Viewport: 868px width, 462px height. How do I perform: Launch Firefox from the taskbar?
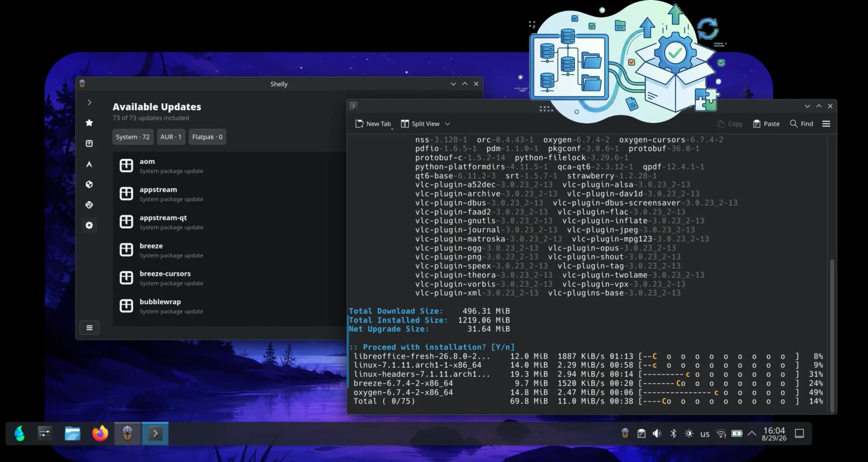pos(100,433)
